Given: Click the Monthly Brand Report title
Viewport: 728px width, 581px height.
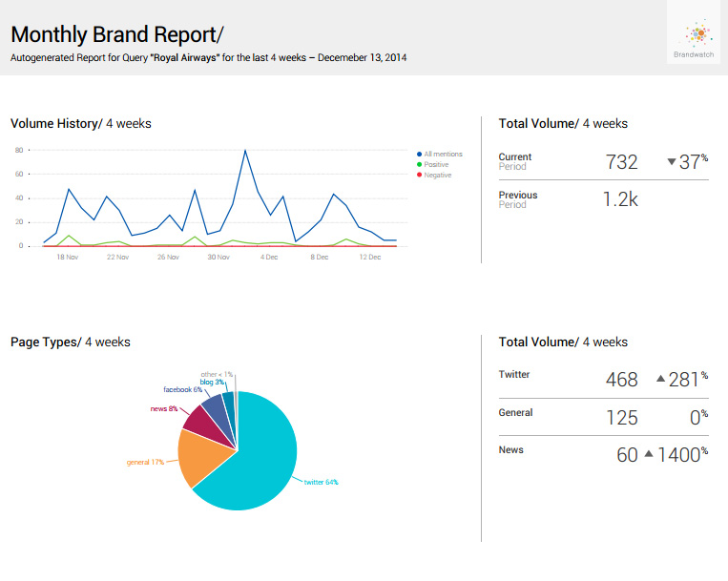Looking at the screenshot, I should pyautogui.click(x=117, y=34).
